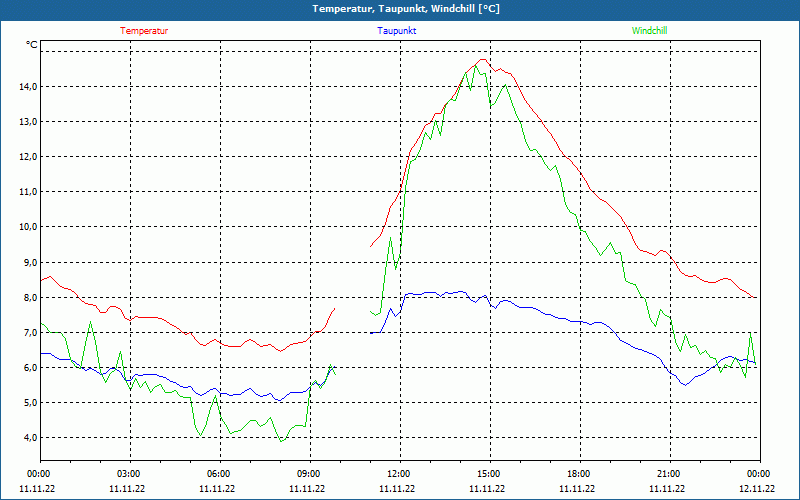The image size is (800, 500).
Task: Click the '4,0' y-axis value
Action: 31,438
